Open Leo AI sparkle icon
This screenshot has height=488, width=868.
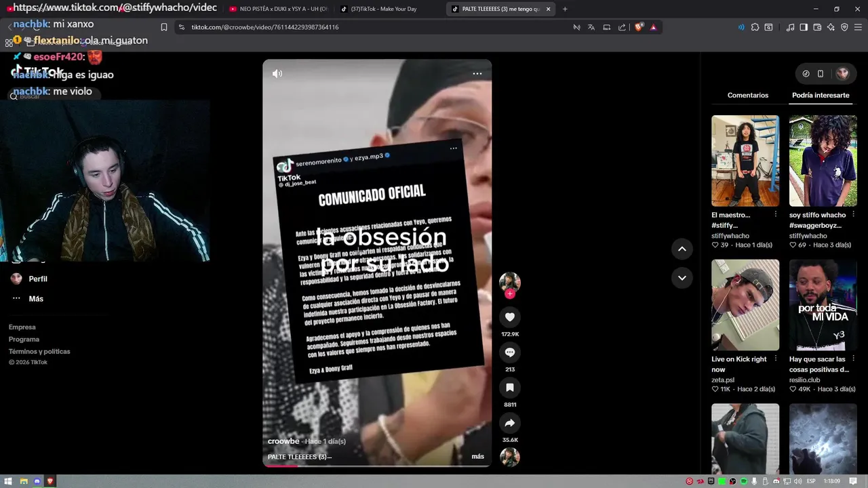[831, 27]
